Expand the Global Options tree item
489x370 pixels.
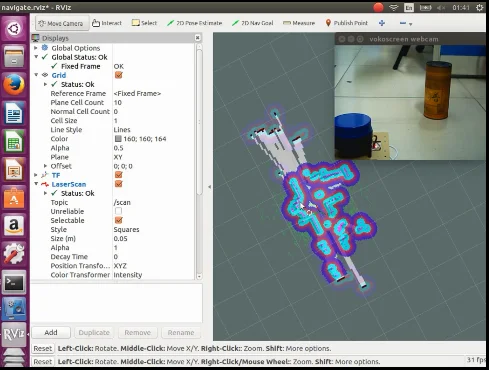pyautogui.click(x=36, y=48)
